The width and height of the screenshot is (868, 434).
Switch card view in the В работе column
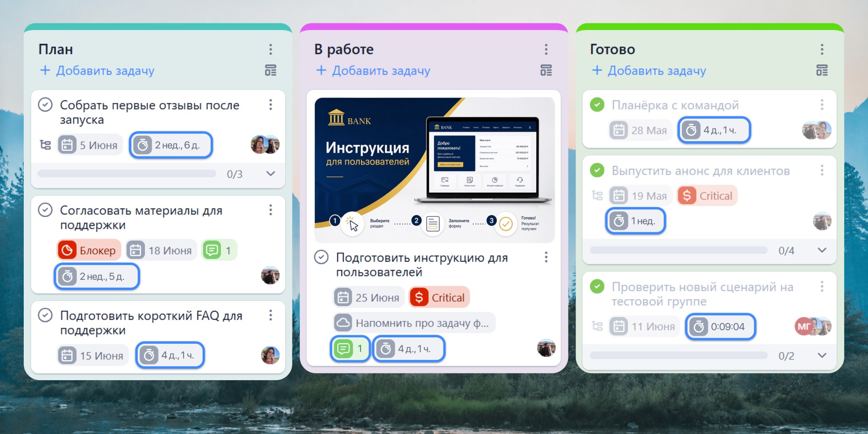(546, 70)
